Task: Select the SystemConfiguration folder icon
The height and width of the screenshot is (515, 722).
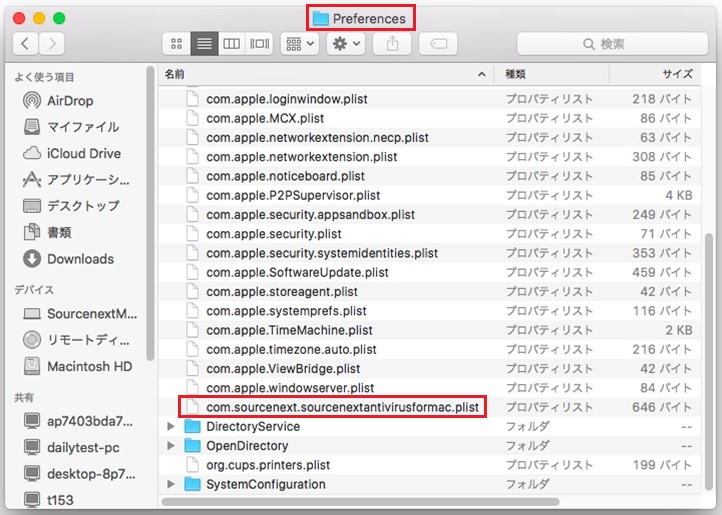Action: [192, 484]
